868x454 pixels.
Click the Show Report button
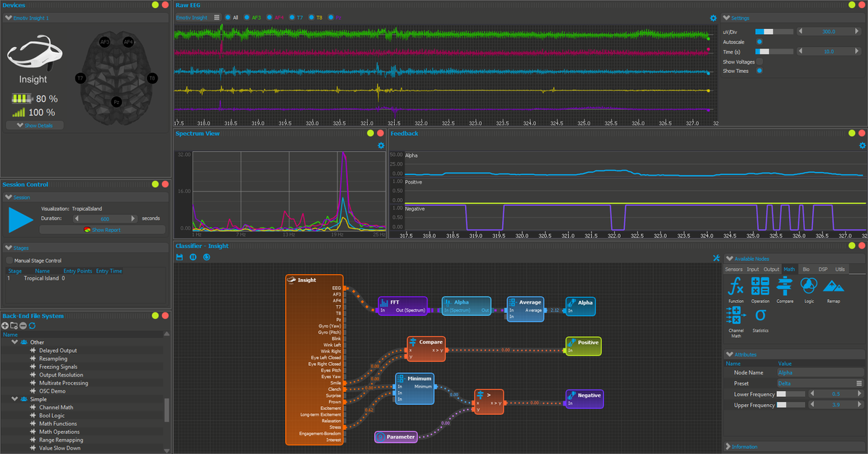[x=103, y=230]
